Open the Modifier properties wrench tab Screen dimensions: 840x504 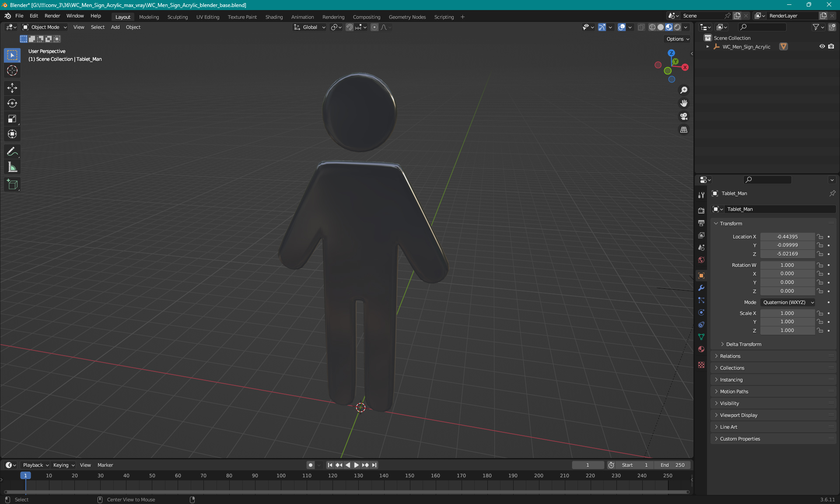click(x=701, y=288)
